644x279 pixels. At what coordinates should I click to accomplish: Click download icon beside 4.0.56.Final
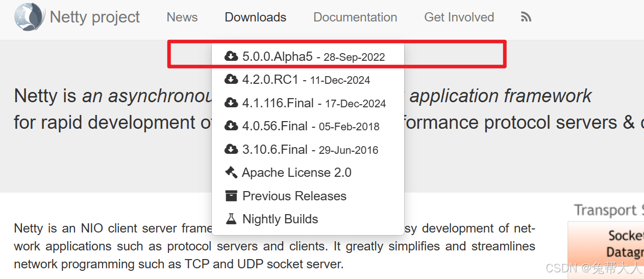231,126
